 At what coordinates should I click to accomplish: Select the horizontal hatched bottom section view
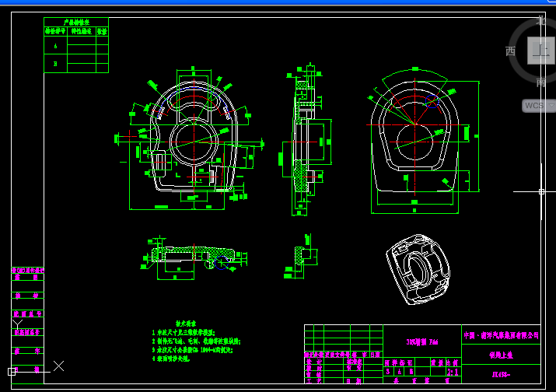coord(194,256)
